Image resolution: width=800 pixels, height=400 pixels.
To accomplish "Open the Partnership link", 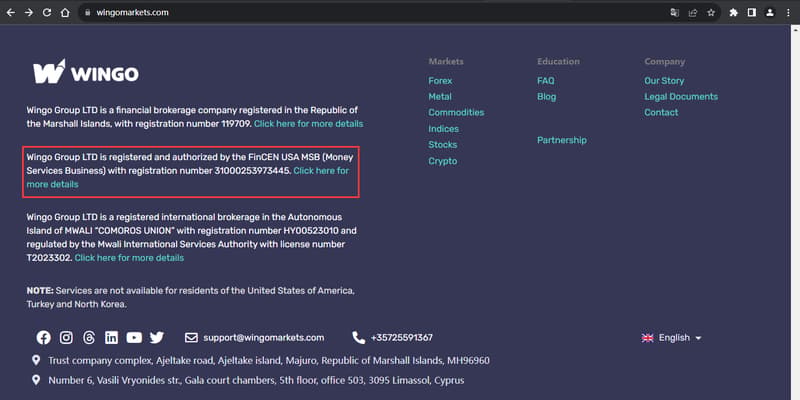I will 562,140.
